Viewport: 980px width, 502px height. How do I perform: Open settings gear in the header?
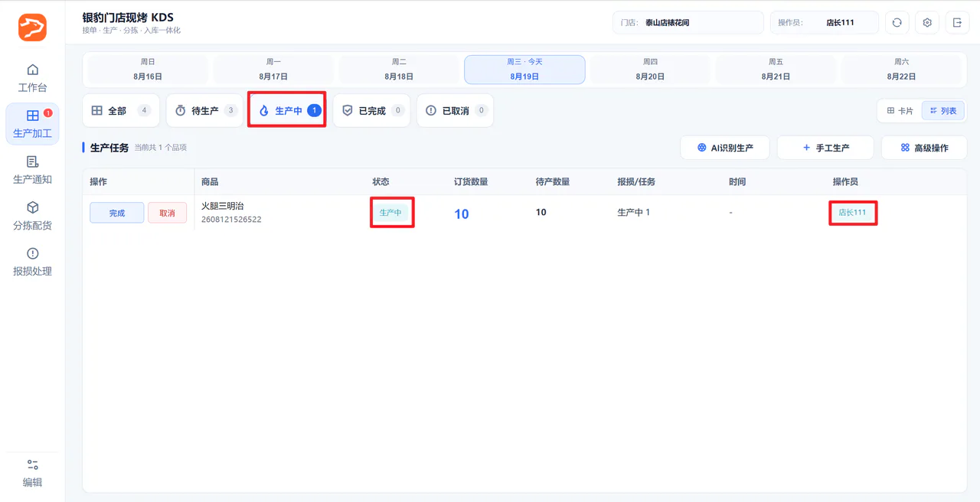tap(927, 23)
